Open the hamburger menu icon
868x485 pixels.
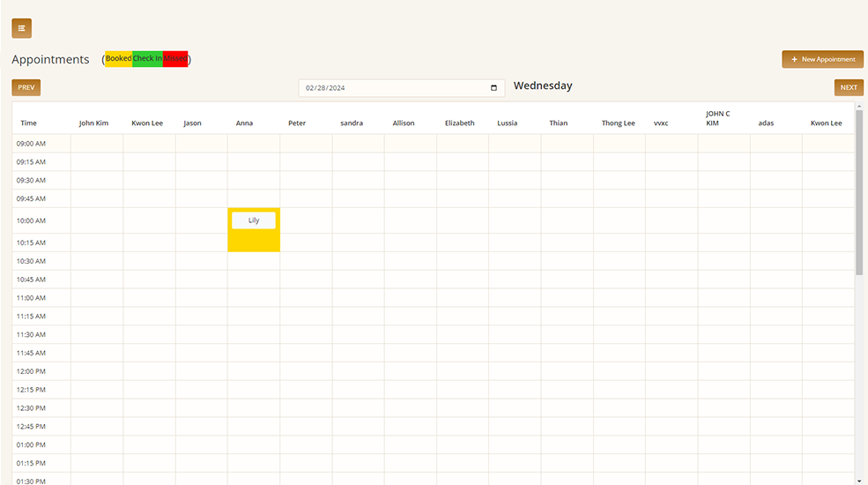pyautogui.click(x=21, y=28)
